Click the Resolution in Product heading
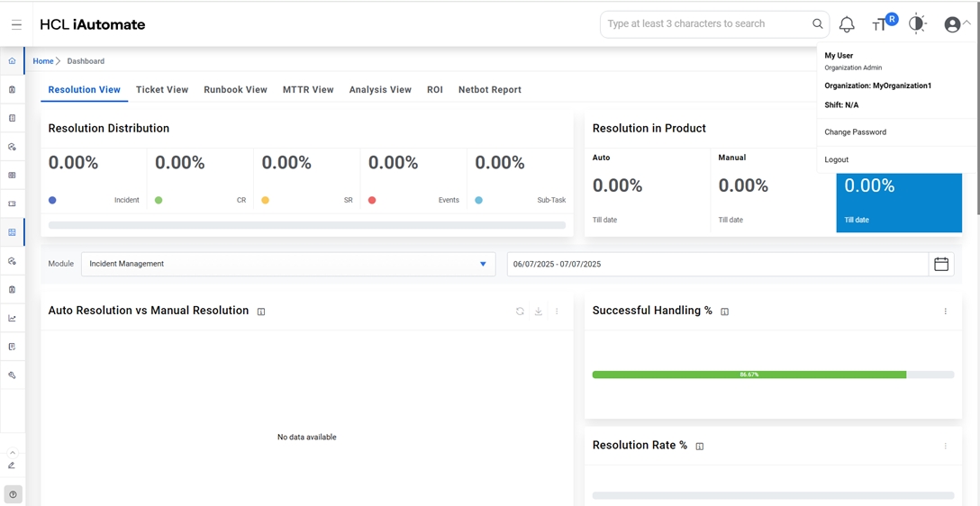This screenshot has width=980, height=506. coord(649,128)
